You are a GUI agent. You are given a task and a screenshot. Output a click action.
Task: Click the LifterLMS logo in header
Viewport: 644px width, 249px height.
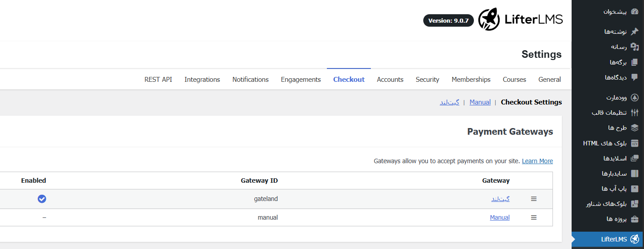[x=521, y=20]
